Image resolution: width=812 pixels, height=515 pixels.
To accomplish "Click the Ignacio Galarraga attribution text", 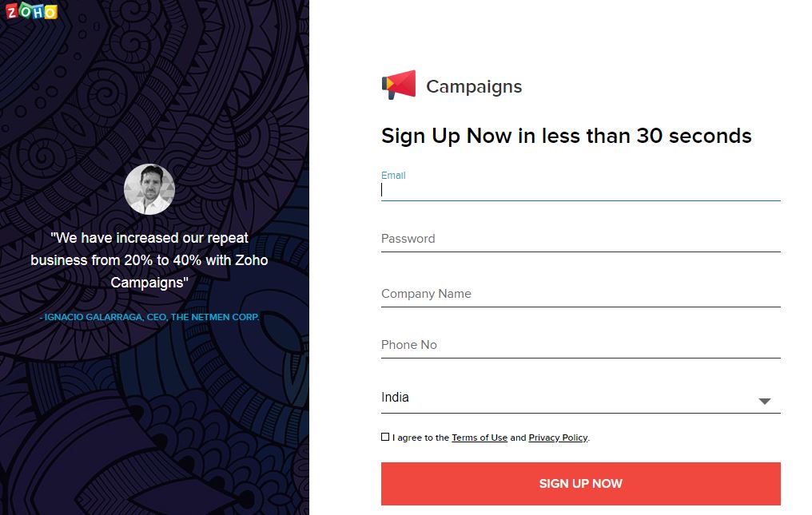I will click(x=149, y=317).
